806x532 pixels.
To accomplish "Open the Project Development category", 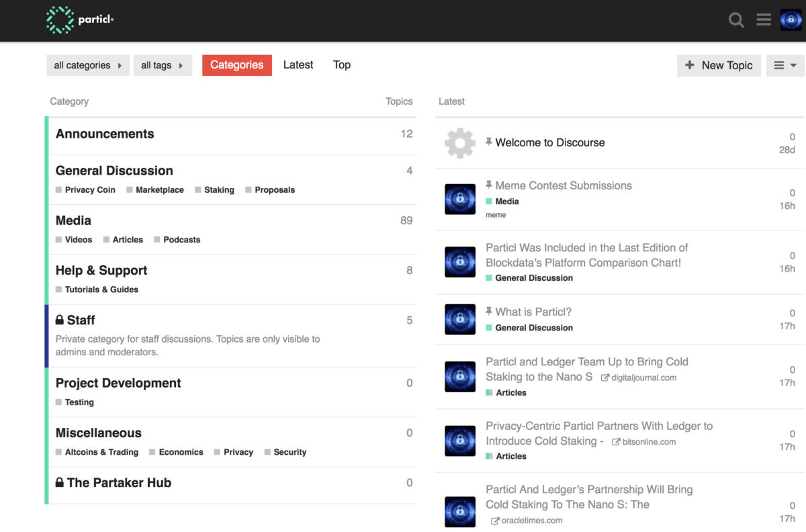I will tap(118, 383).
